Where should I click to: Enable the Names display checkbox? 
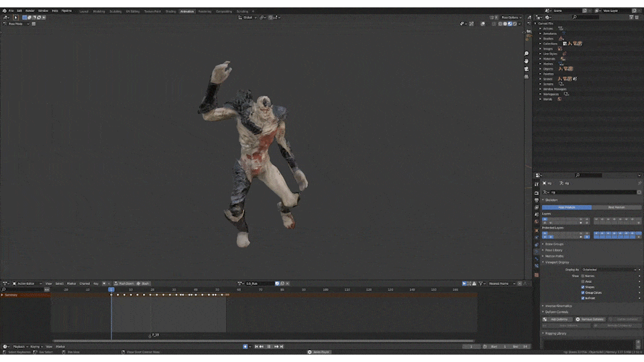(x=583, y=276)
